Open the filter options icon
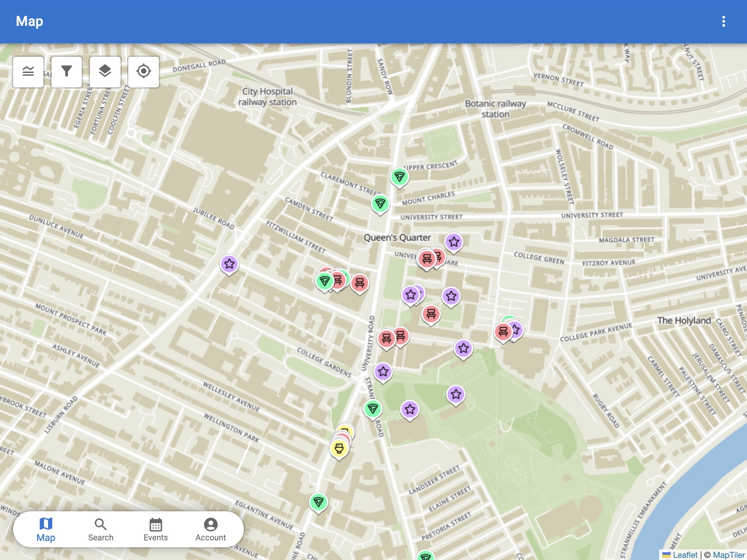Image resolution: width=747 pixels, height=560 pixels. [x=66, y=72]
